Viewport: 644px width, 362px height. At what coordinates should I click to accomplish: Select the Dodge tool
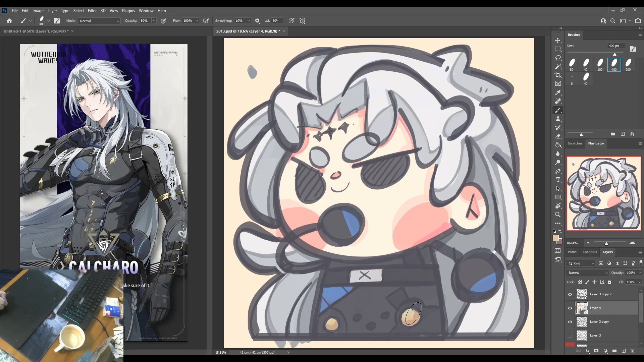(x=558, y=162)
